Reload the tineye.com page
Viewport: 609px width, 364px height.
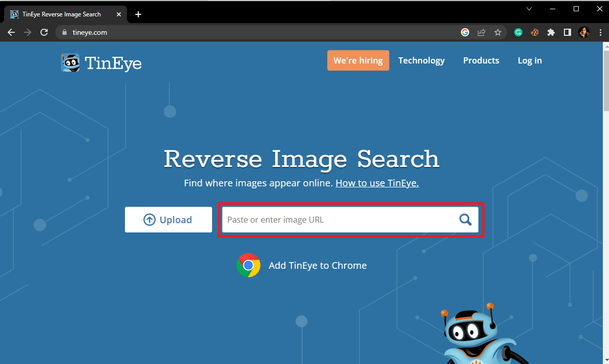(44, 33)
